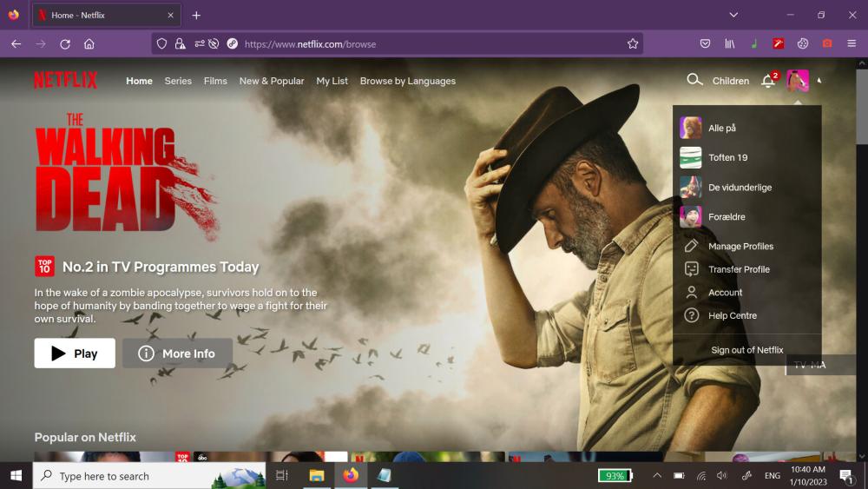Click the Netflix search magnifier icon

[694, 80]
